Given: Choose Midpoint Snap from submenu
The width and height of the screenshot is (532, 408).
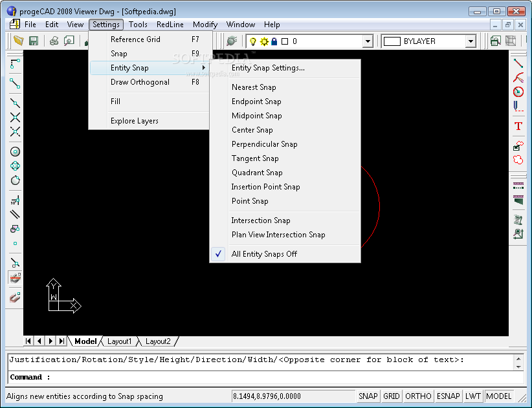Looking at the screenshot, I should [x=285, y=116].
